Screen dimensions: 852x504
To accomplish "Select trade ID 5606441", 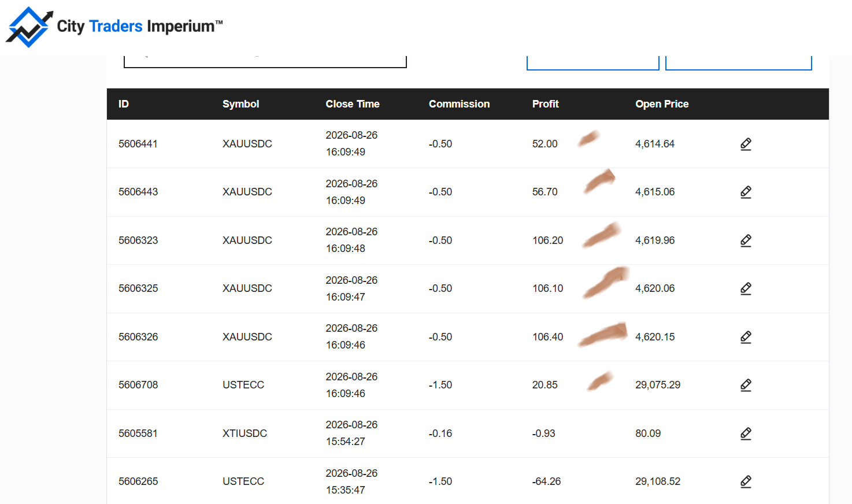I will tap(138, 144).
